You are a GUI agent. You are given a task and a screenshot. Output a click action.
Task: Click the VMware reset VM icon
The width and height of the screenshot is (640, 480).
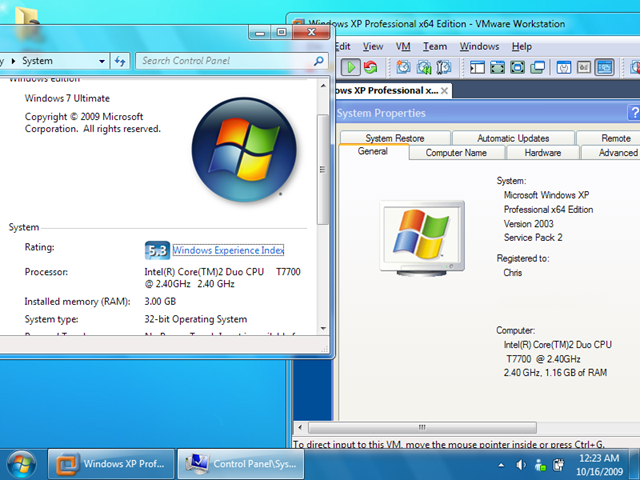click(371, 67)
